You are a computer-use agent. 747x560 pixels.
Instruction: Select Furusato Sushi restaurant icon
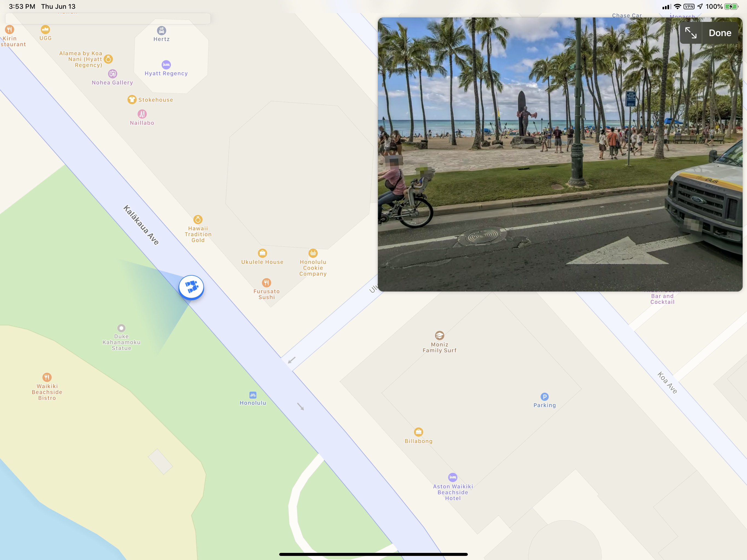[266, 282]
